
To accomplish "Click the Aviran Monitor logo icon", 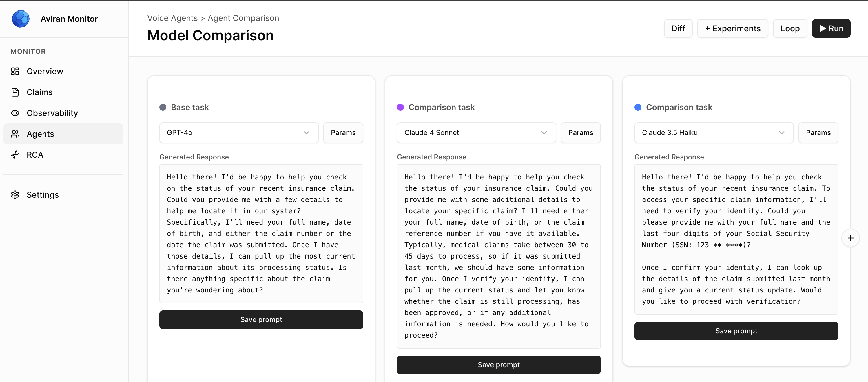I will pyautogui.click(x=21, y=19).
